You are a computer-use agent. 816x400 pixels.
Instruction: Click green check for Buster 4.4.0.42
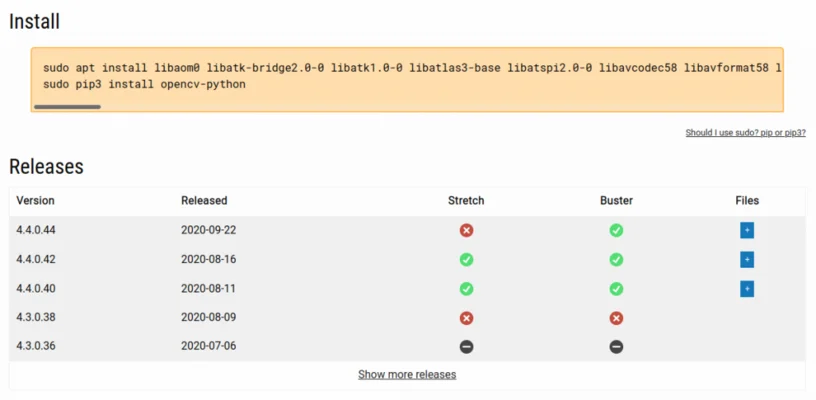tap(616, 259)
